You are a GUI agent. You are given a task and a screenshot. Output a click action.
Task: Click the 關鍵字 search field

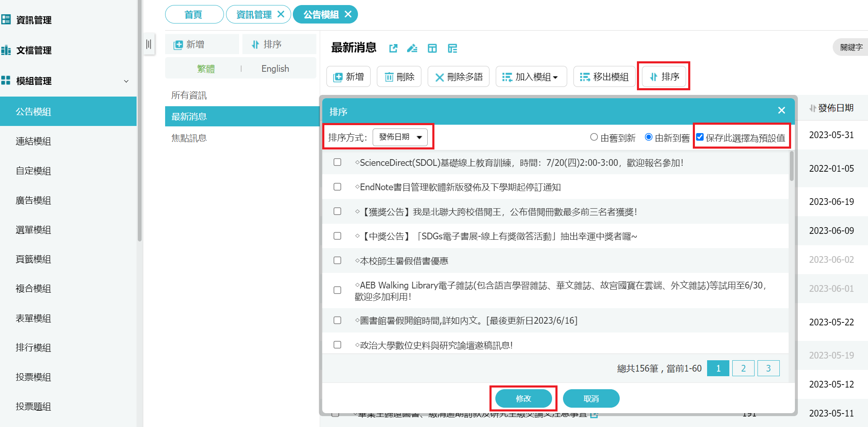[851, 47]
